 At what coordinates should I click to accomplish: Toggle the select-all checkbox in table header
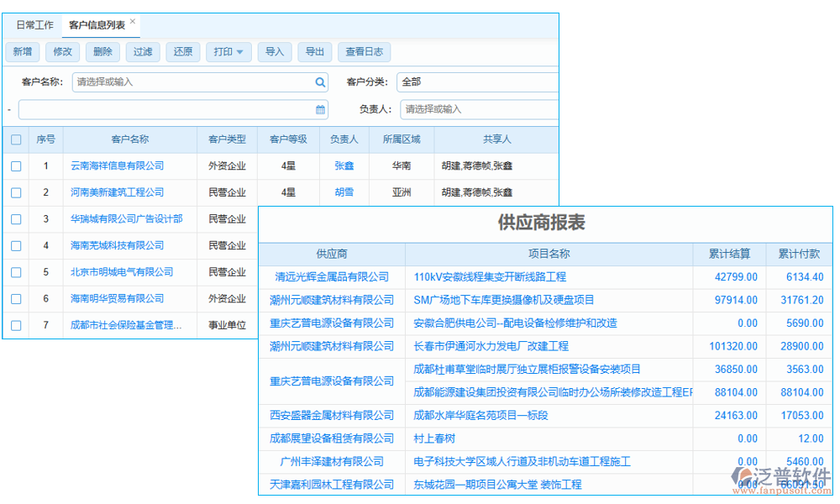15,139
